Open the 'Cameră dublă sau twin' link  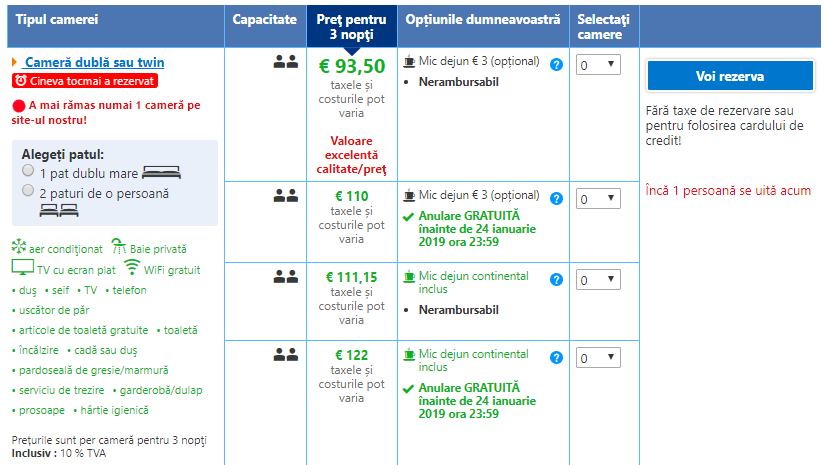pyautogui.click(x=94, y=62)
